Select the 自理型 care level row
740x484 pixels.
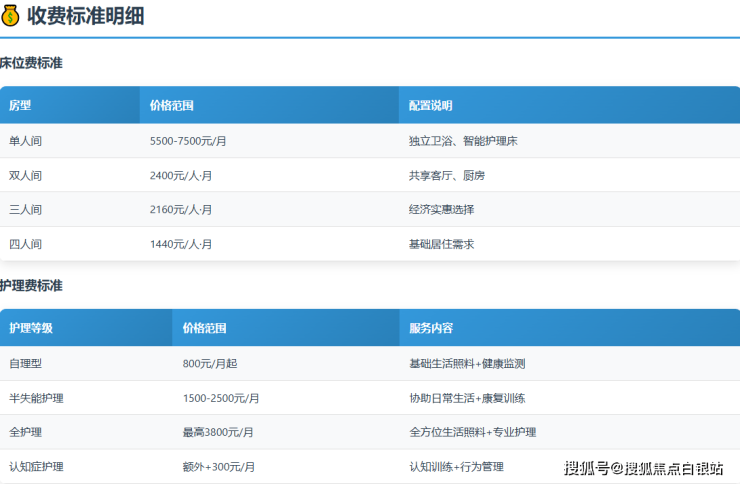click(26, 364)
